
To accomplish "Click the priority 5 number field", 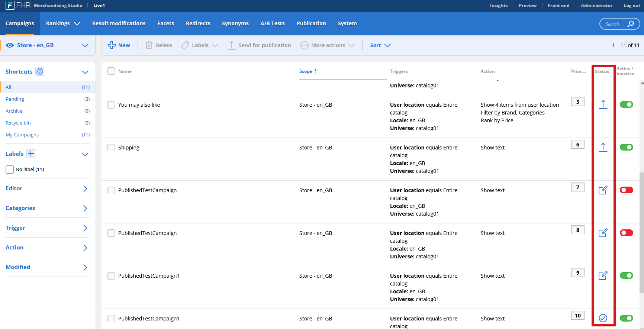I will click(577, 102).
